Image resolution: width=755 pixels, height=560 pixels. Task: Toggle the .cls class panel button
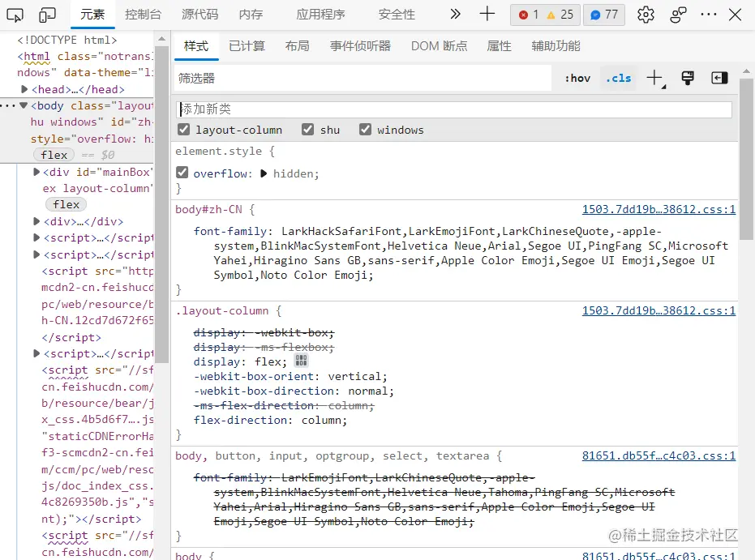pyautogui.click(x=619, y=78)
